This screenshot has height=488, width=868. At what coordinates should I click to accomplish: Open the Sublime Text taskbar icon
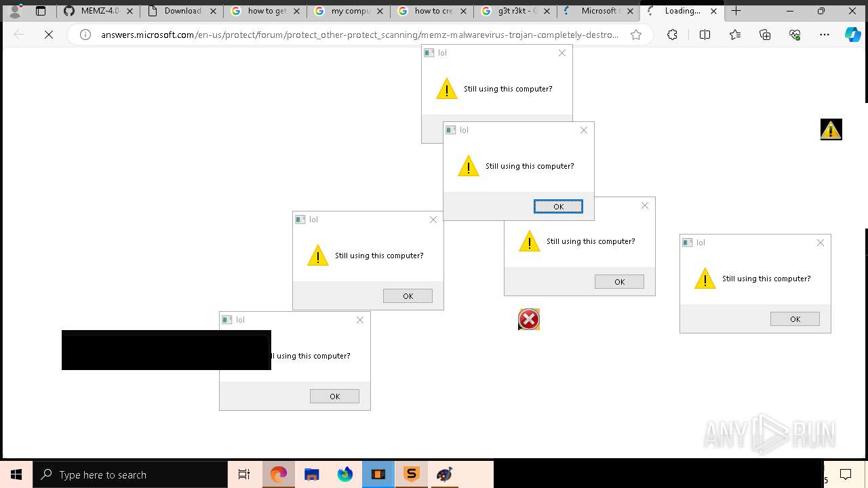(x=412, y=474)
